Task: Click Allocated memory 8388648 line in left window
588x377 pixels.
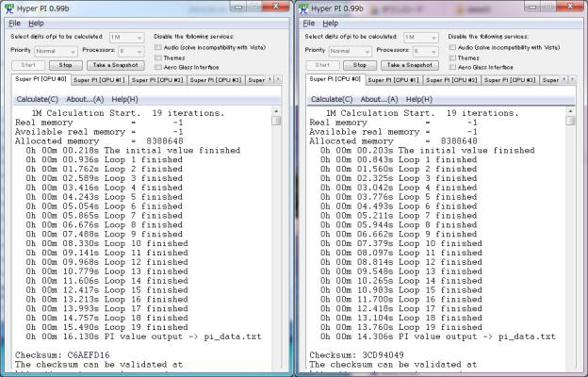Action: click(x=99, y=141)
